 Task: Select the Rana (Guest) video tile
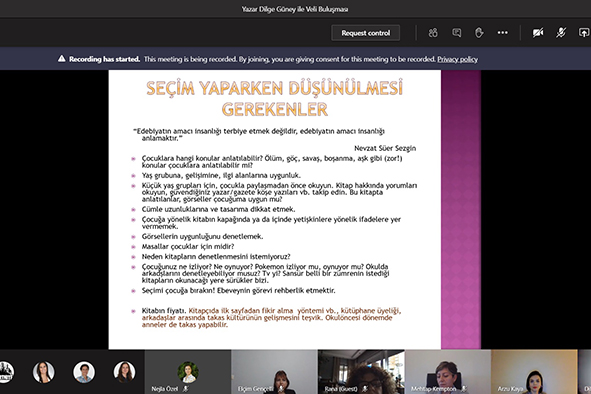tap(361, 372)
